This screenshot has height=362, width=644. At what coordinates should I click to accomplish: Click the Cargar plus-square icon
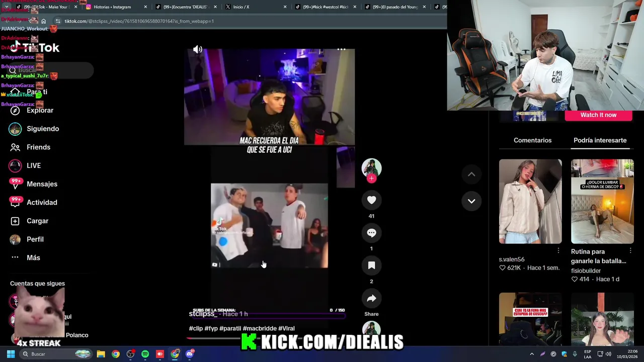click(15, 221)
